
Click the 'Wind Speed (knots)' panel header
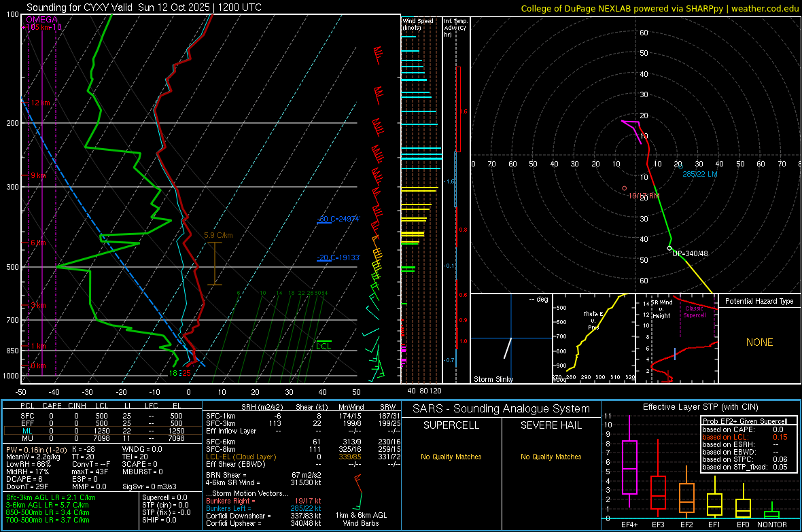[x=417, y=24]
